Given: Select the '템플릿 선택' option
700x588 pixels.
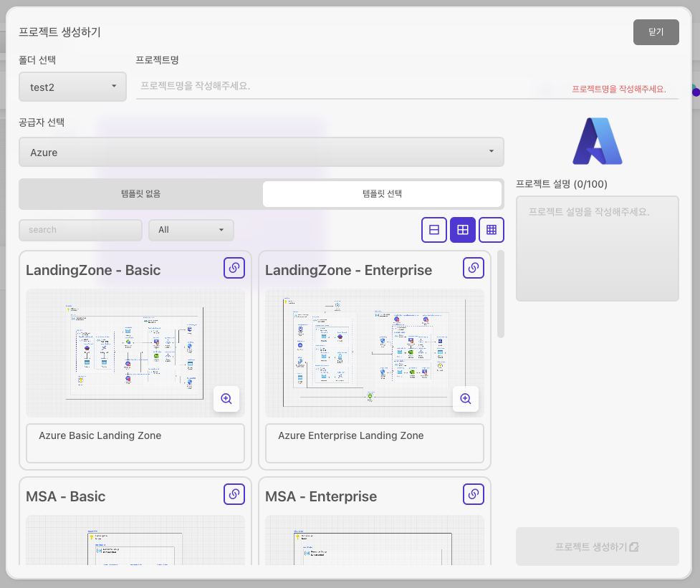Looking at the screenshot, I should 382,194.
